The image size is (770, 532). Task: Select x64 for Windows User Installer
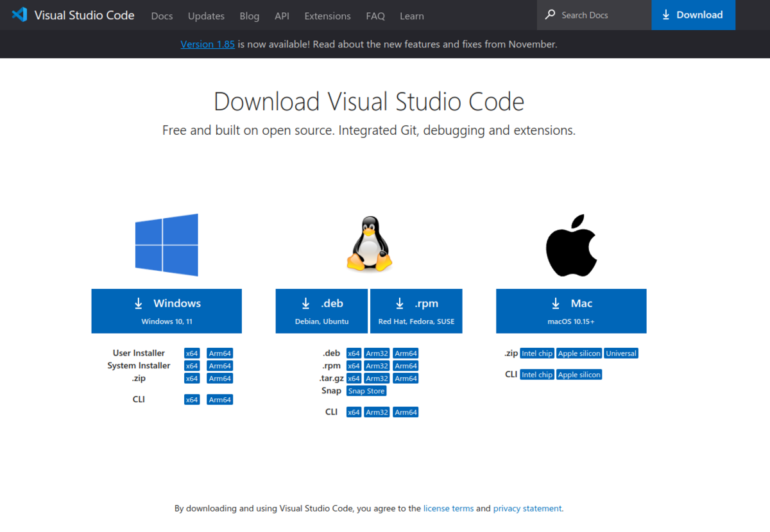[192, 353]
